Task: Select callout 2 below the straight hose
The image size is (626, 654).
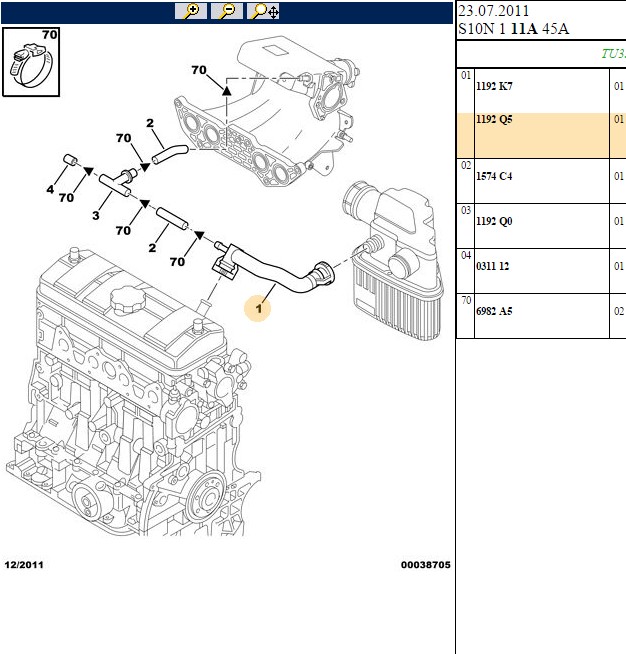Action: [x=152, y=248]
